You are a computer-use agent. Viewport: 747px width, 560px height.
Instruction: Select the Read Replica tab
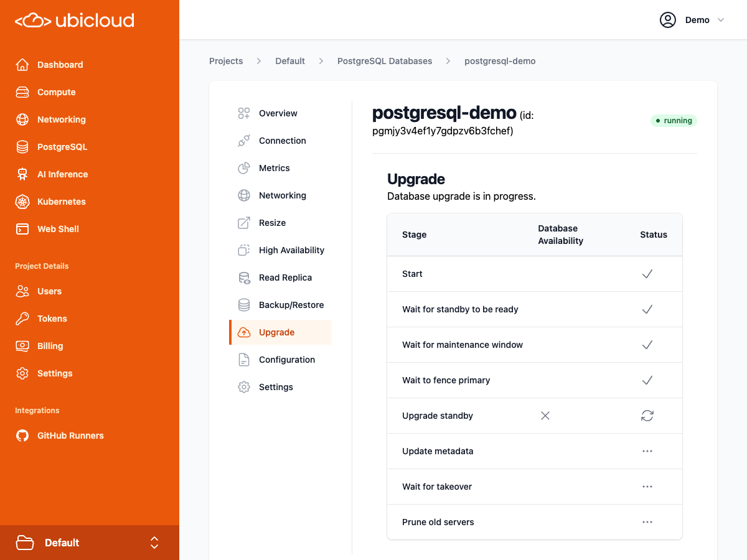point(280,278)
